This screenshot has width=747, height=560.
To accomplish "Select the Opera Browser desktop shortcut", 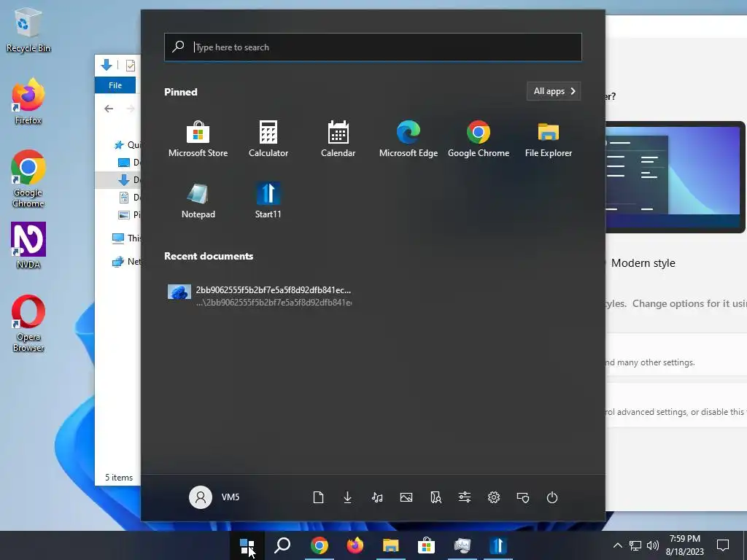I will click(x=28, y=324).
